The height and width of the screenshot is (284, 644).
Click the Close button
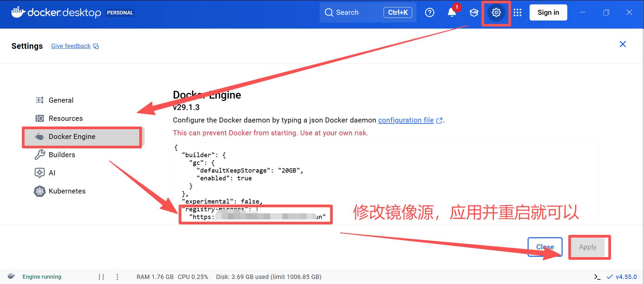[x=545, y=247]
